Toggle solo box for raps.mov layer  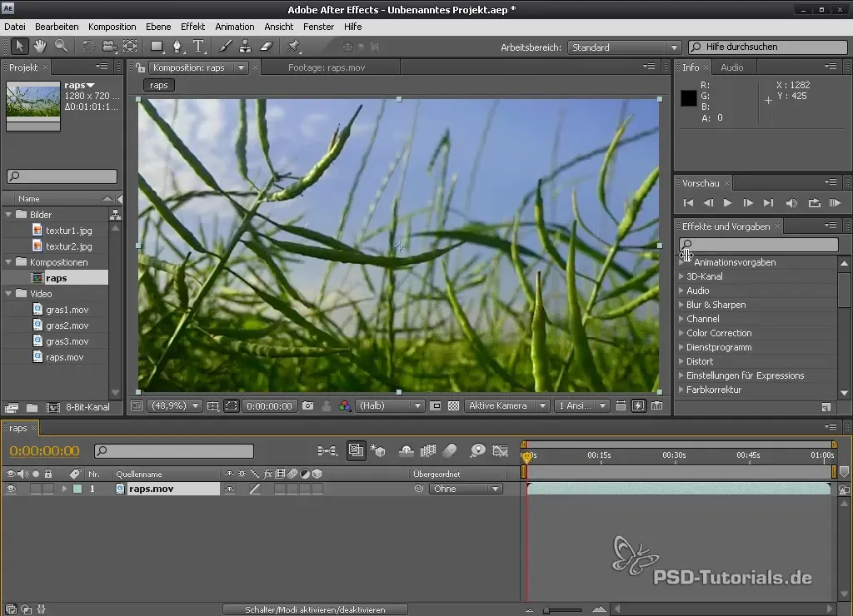coord(35,489)
